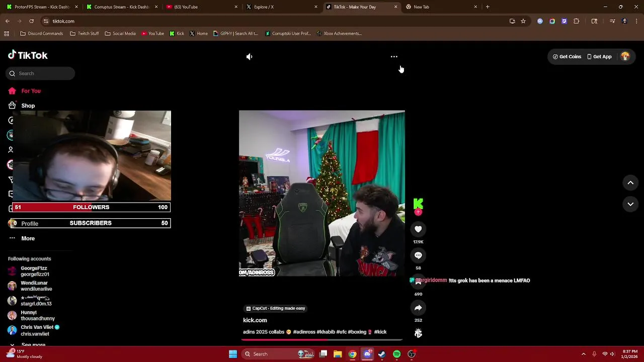Focus the TikTok Search field

coord(41,73)
